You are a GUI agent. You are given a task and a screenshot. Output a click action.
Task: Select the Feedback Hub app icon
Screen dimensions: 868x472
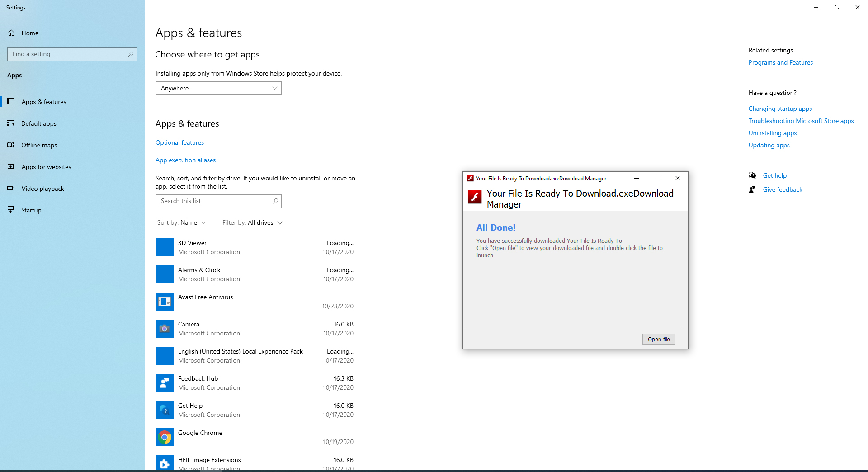tap(165, 383)
